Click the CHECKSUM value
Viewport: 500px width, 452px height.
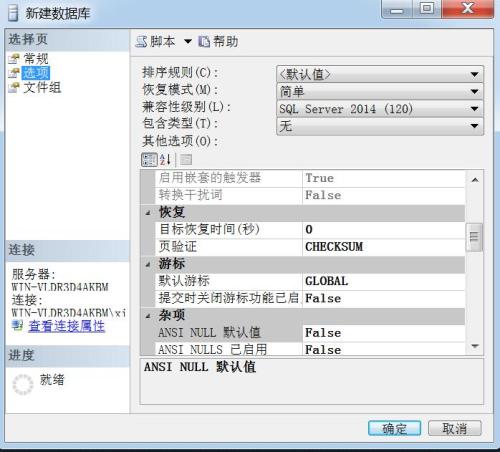(x=383, y=247)
